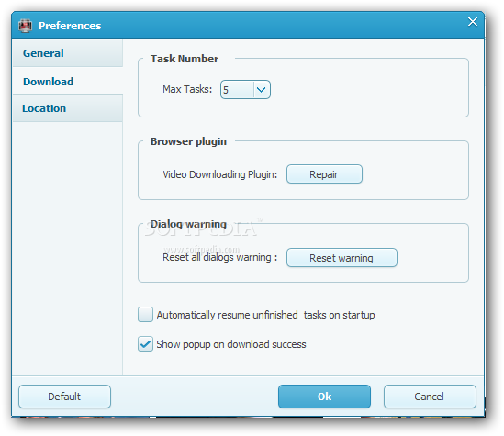Screen dimensions: 504x436
Task: Repair the Video Downloading Plugin
Action: pos(324,174)
